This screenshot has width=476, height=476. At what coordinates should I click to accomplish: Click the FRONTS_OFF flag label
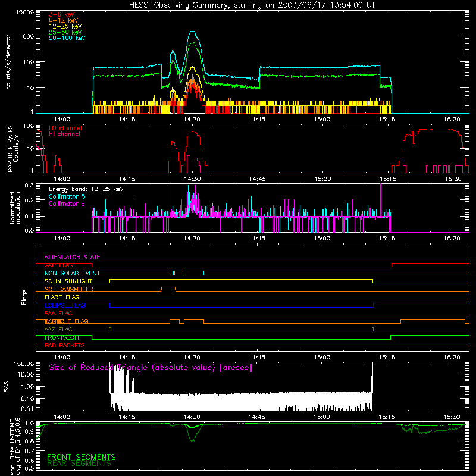[62, 337]
